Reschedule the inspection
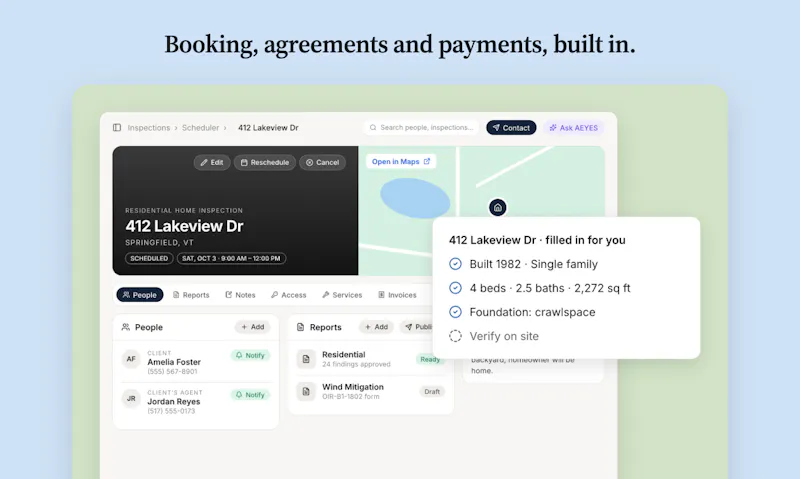Screen dimensions: 800x479 click(x=265, y=162)
